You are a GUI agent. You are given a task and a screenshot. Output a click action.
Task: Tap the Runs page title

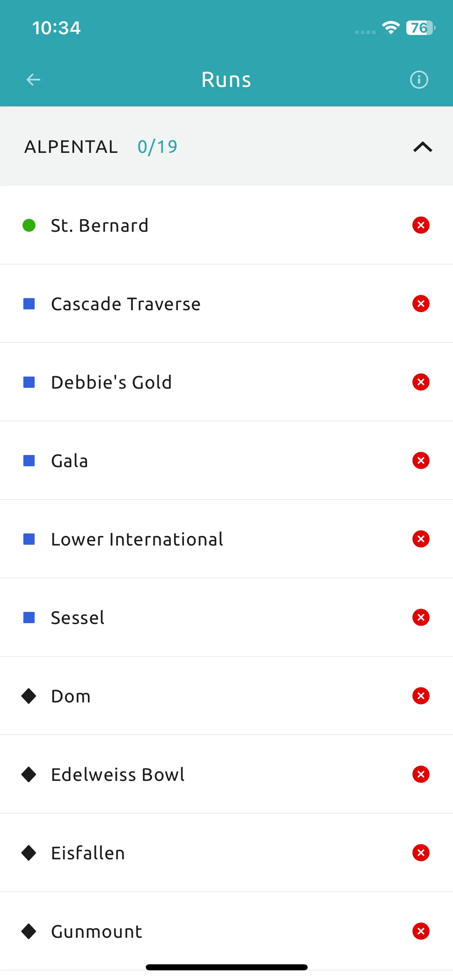(226, 80)
